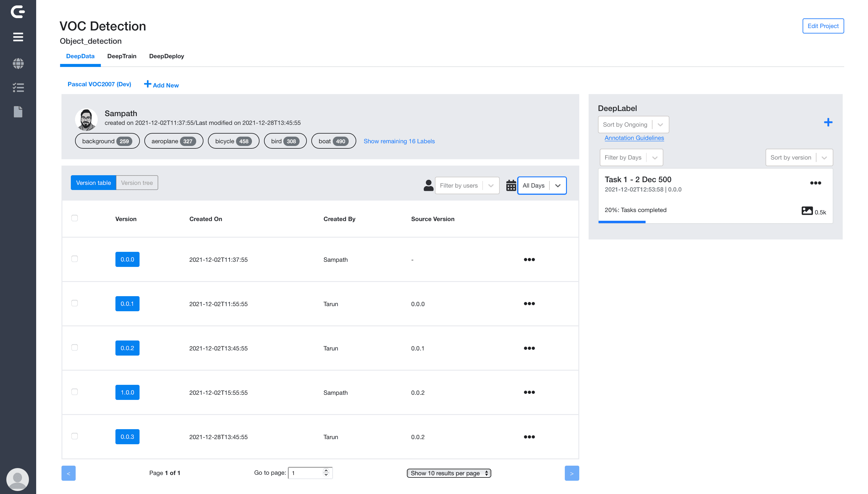Check the box for version 0.0.0
This screenshot has height=494, width=868.
tap(75, 259)
